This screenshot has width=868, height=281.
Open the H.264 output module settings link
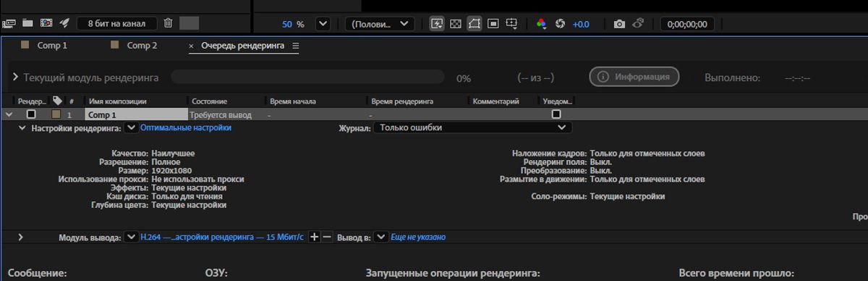click(222, 237)
